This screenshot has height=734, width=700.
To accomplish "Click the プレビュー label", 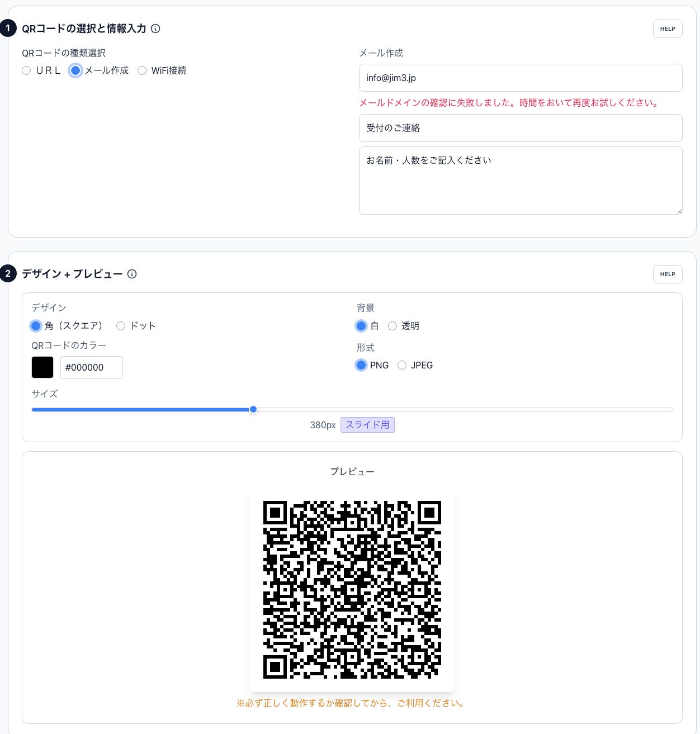I will [352, 472].
